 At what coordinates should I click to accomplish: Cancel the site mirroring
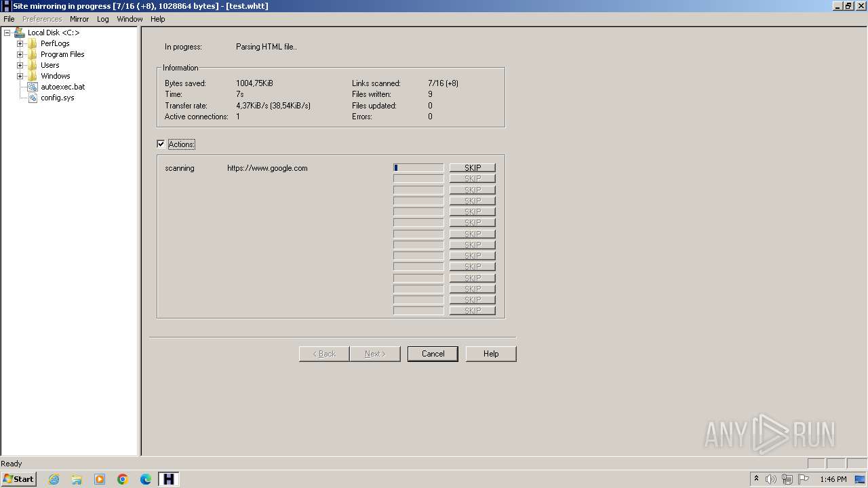coord(433,354)
